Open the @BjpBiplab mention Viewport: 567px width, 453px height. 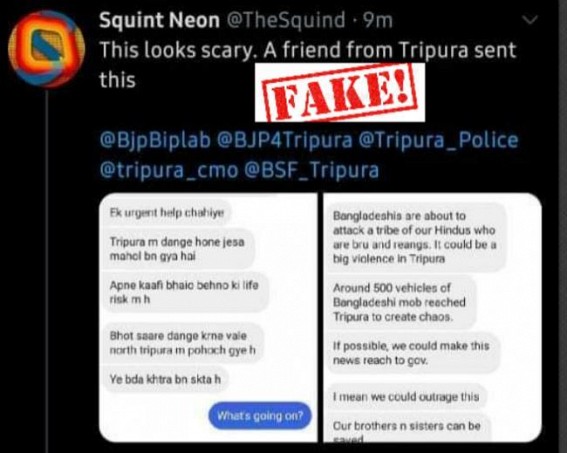[x=155, y=140]
